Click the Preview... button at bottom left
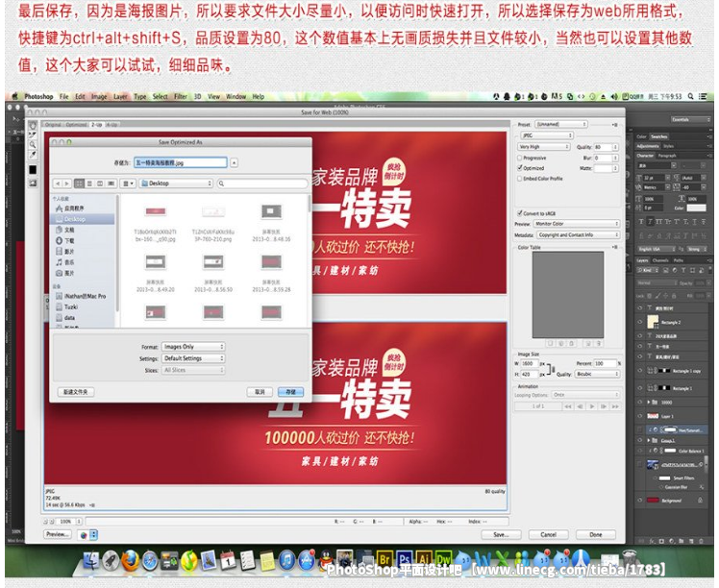719x588 pixels. (x=58, y=534)
